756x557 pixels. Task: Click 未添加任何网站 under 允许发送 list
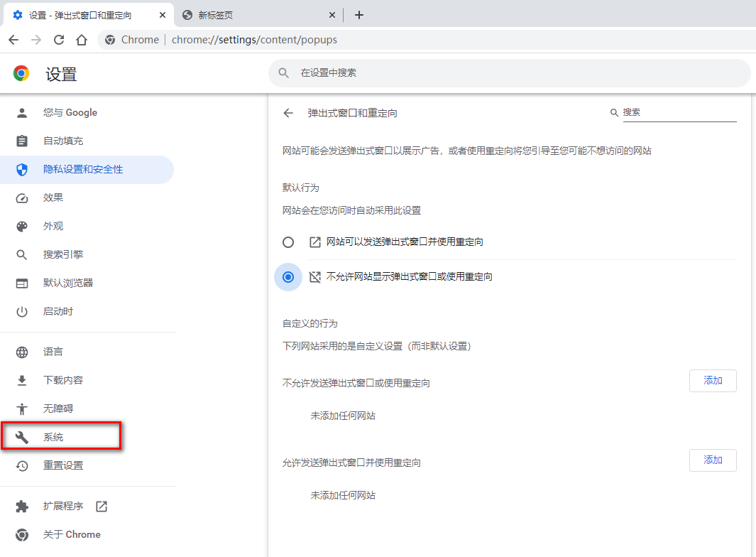tap(343, 495)
